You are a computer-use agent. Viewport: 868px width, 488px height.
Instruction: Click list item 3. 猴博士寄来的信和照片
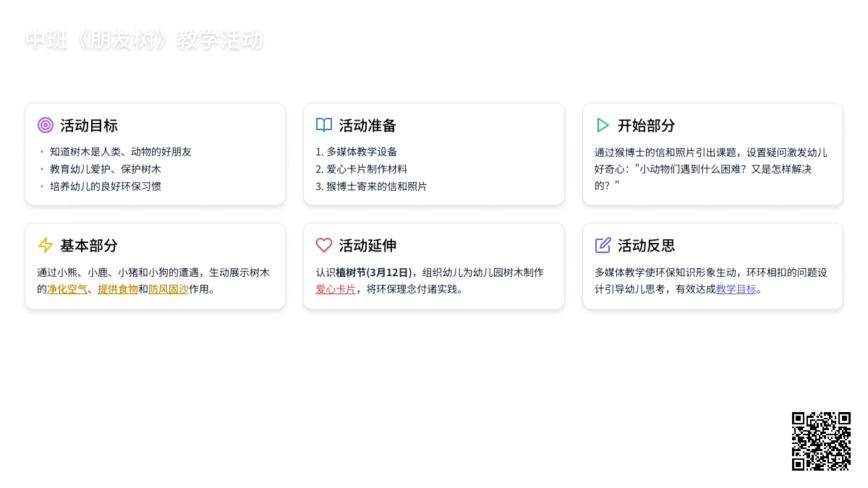372,187
